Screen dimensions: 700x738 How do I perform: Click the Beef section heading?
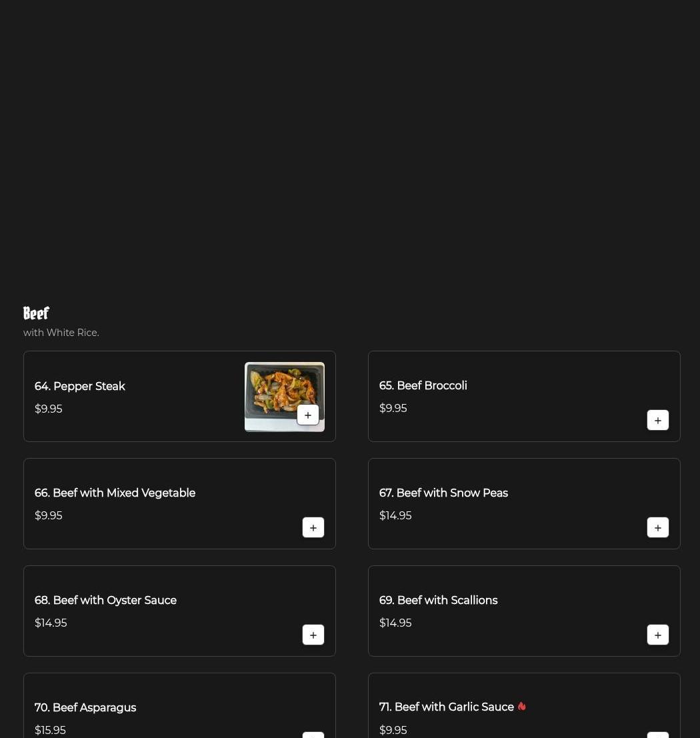(x=36, y=313)
